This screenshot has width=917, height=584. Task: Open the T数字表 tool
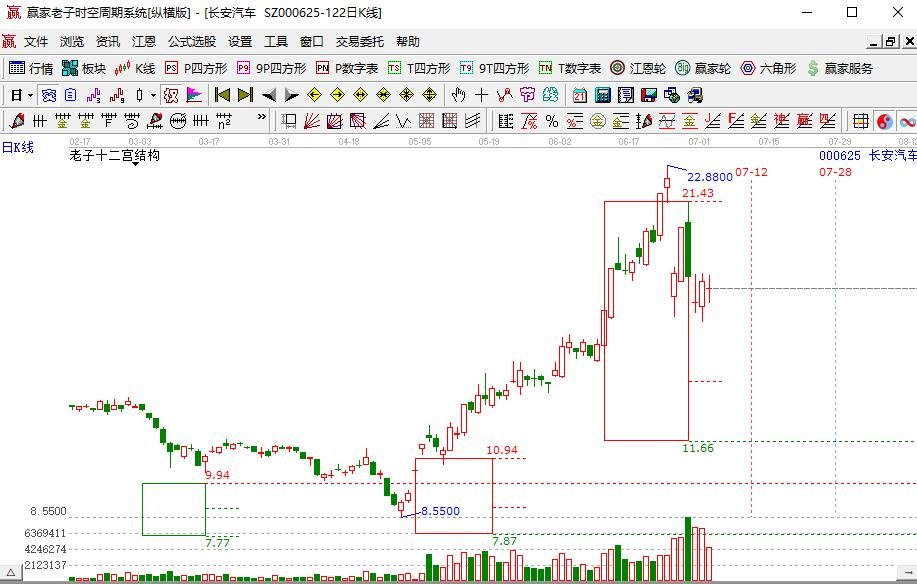(570, 68)
